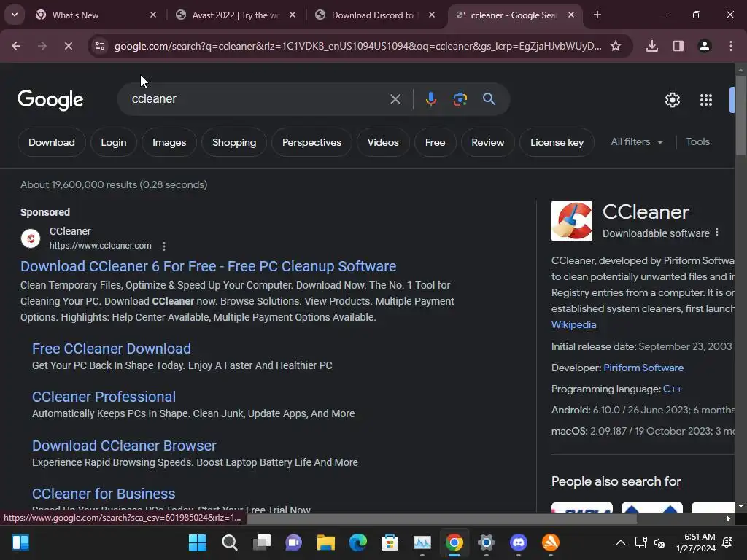The width and height of the screenshot is (747, 560).
Task: Bookmark this page with star icon
Action: pyautogui.click(x=616, y=46)
